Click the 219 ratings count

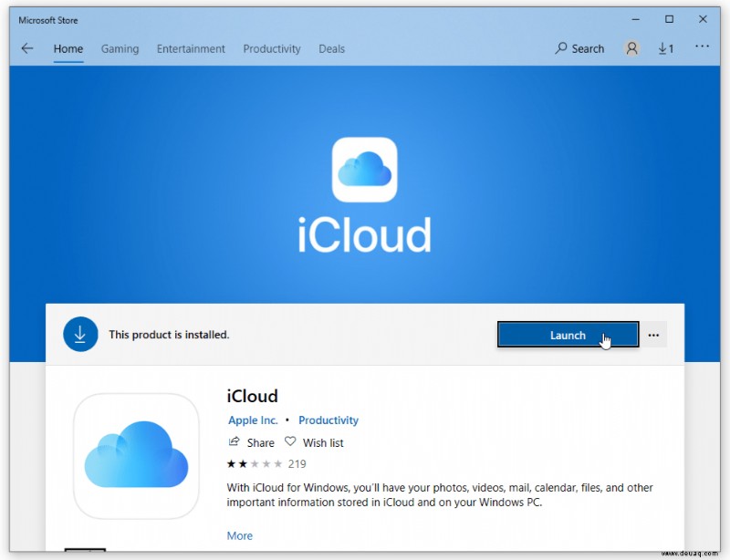(x=297, y=463)
